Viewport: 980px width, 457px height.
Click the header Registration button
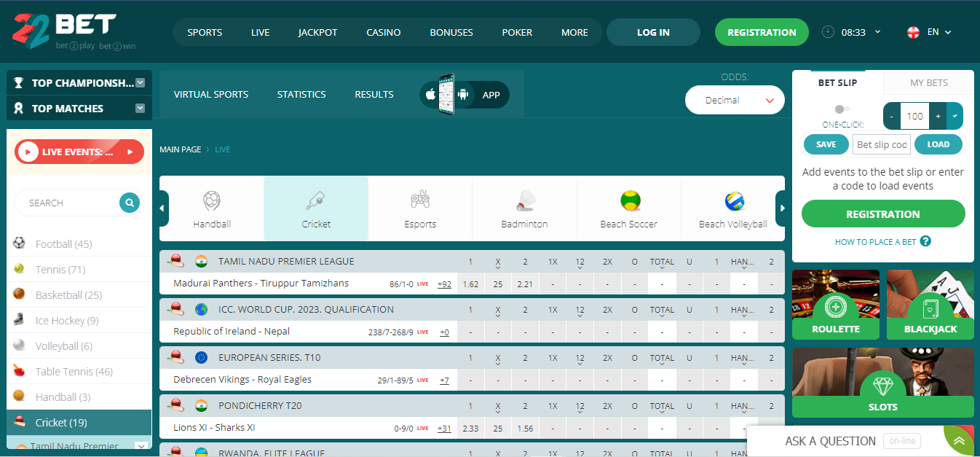point(762,32)
